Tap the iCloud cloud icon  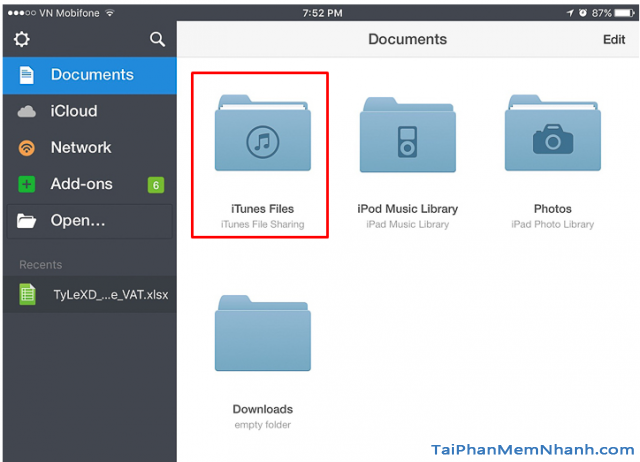click(x=27, y=111)
